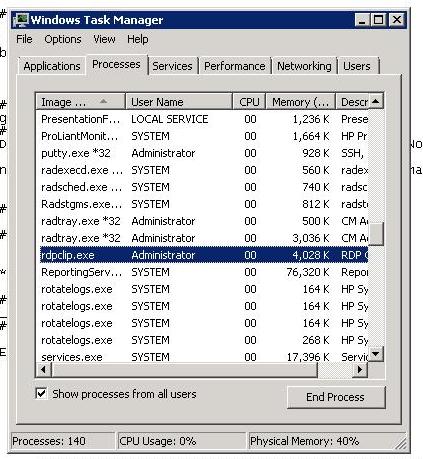Minimize the Task Manager window
This screenshot has height=459, width=423.
pos(362,20)
